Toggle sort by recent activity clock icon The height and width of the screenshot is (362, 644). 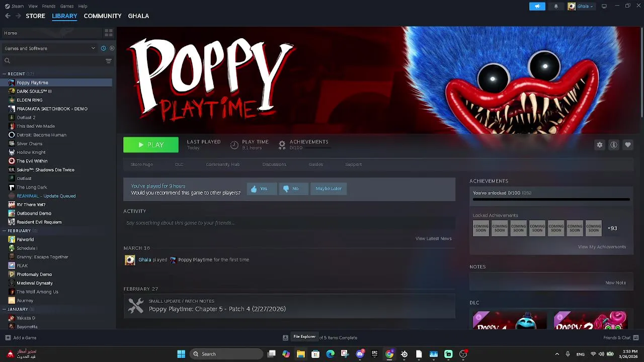pyautogui.click(x=103, y=48)
